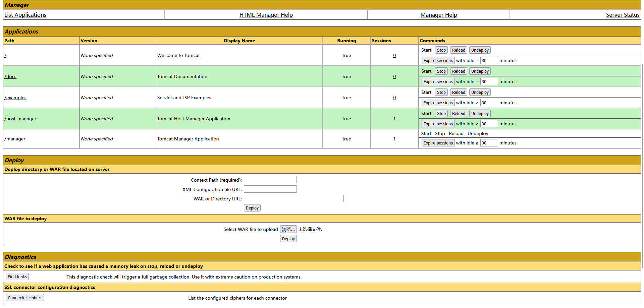Click the Display Name column header
The height and width of the screenshot is (308, 644).
(239, 41)
